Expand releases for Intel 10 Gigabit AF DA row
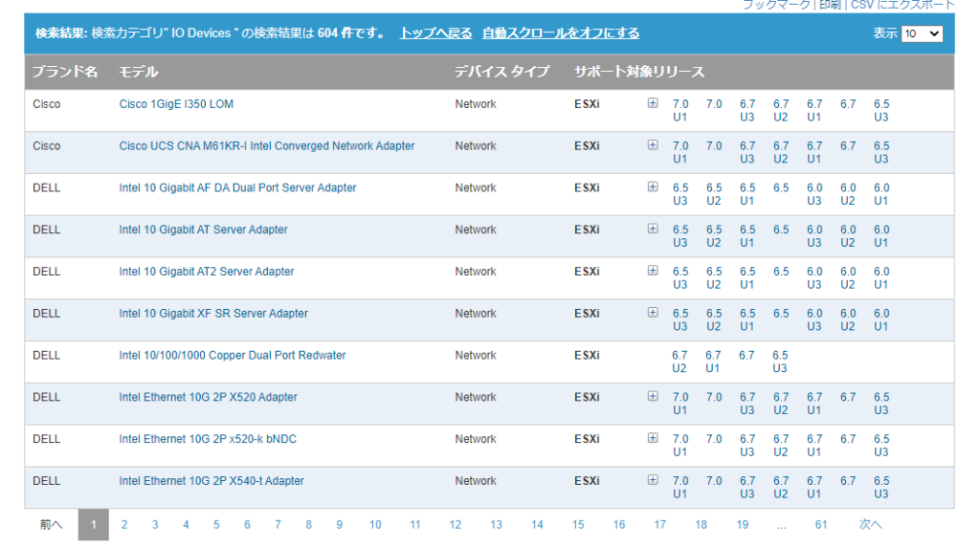 tap(653, 187)
